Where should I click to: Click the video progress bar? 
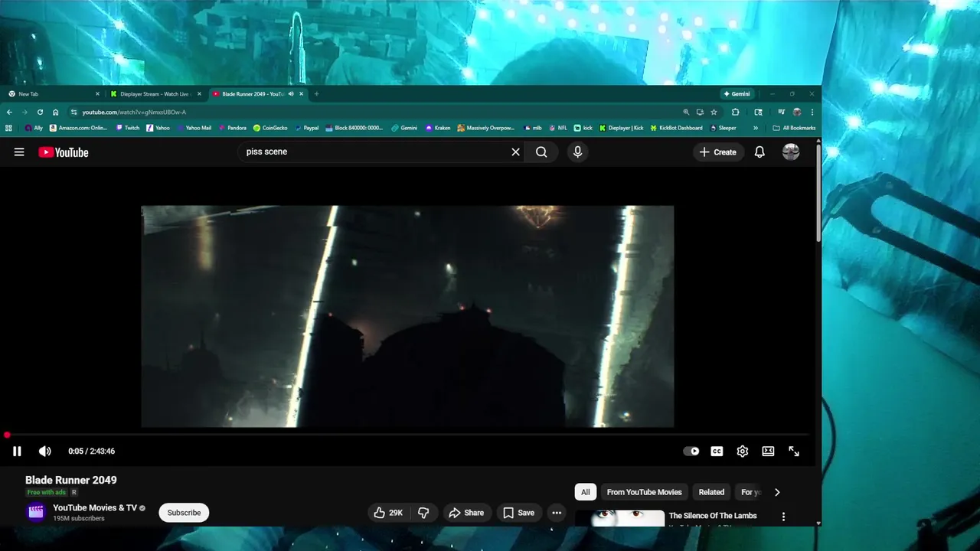tap(407, 435)
